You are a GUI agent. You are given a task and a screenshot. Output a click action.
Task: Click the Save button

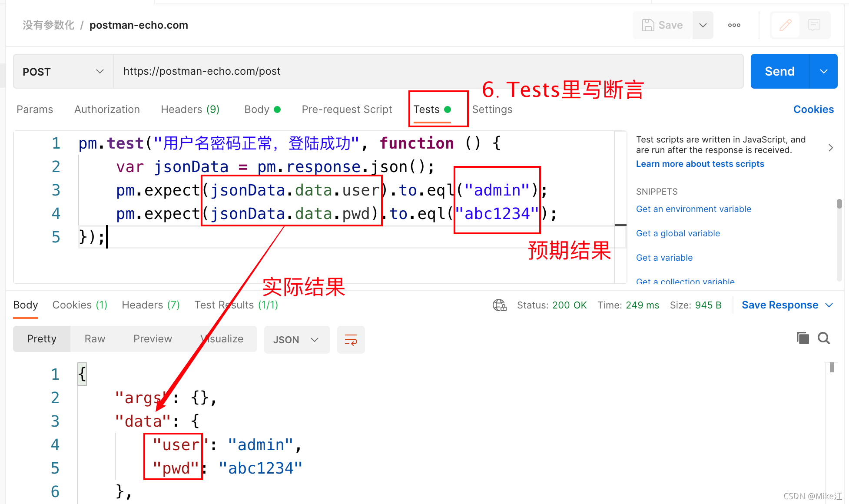click(x=662, y=25)
